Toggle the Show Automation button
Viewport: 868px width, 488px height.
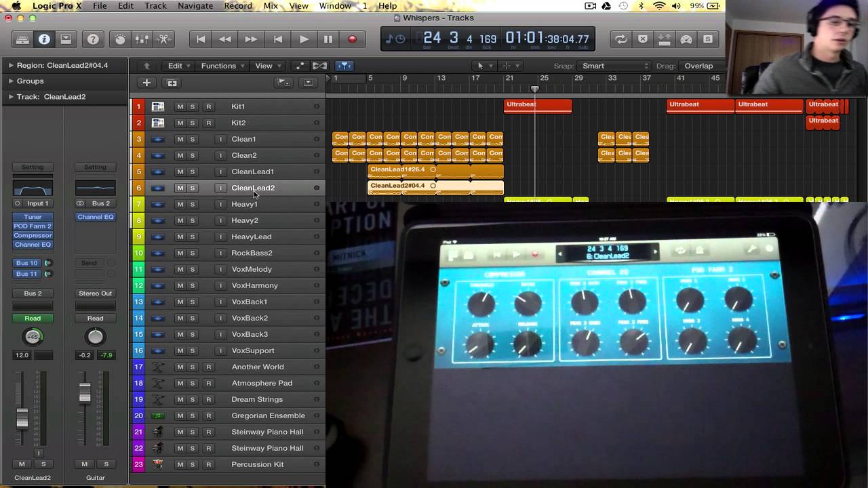(x=300, y=66)
